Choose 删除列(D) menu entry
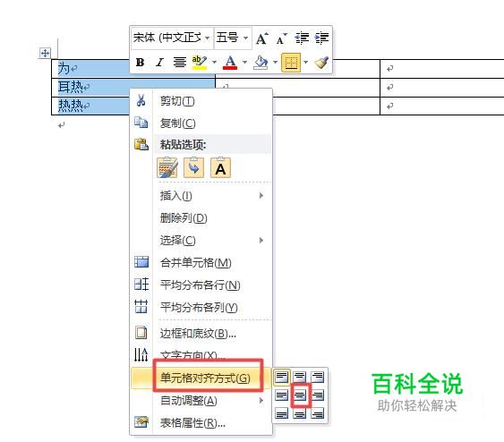The width and height of the screenshot is (504, 442). coord(201,218)
